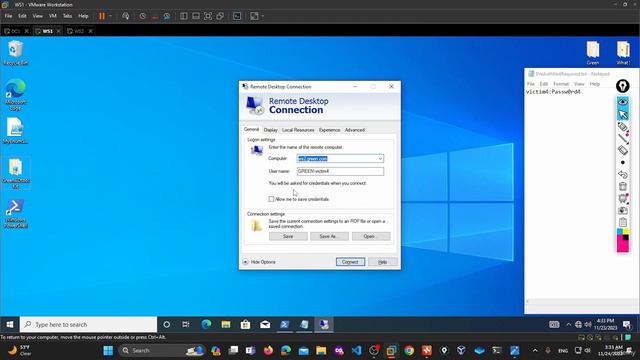Click the Open button in Connection settings
Viewport: 640px width, 360px height.
[x=371, y=236]
